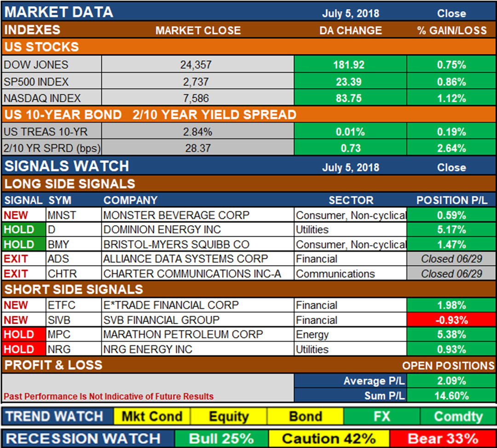The image size is (497, 448).
Task: Click the NASDAQ INDEX row label
Action: (x=42, y=98)
